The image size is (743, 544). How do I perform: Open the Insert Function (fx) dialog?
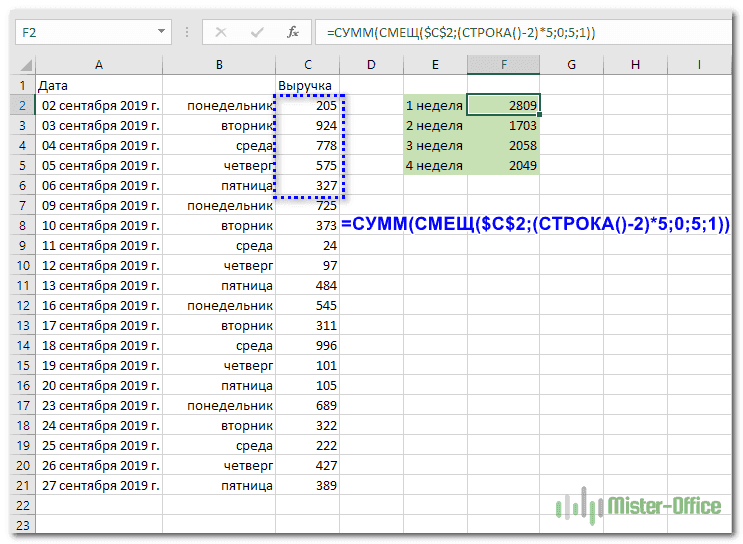[292, 32]
